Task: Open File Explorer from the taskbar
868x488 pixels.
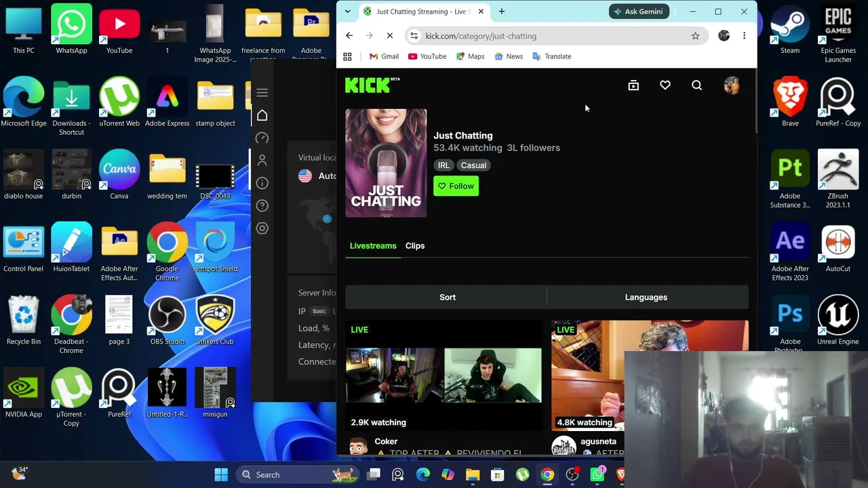Action: click(x=473, y=475)
